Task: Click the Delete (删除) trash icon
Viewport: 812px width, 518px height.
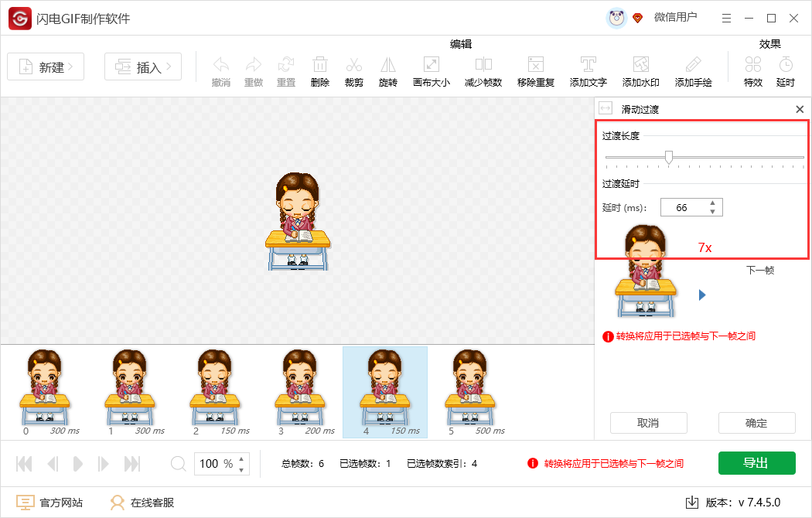Action: [x=319, y=66]
